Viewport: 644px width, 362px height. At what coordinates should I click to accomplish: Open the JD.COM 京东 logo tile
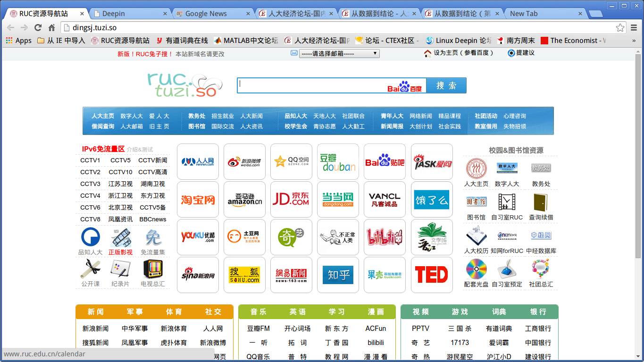coord(291,200)
